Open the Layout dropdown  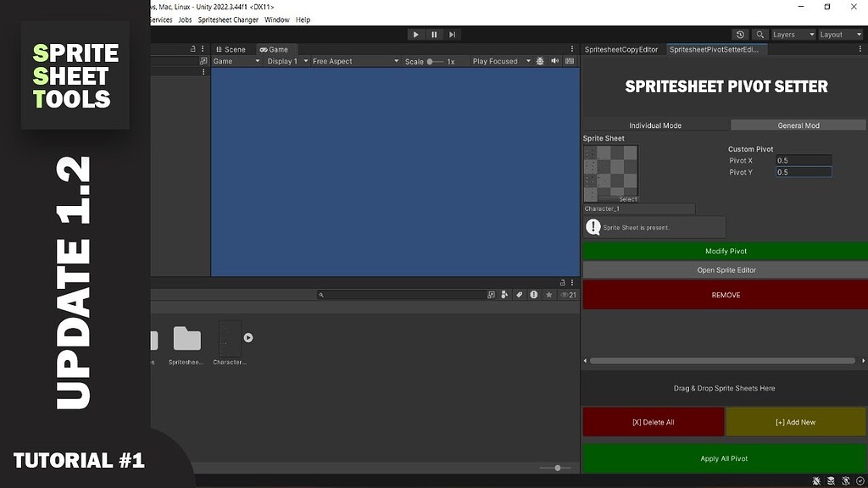coord(838,35)
